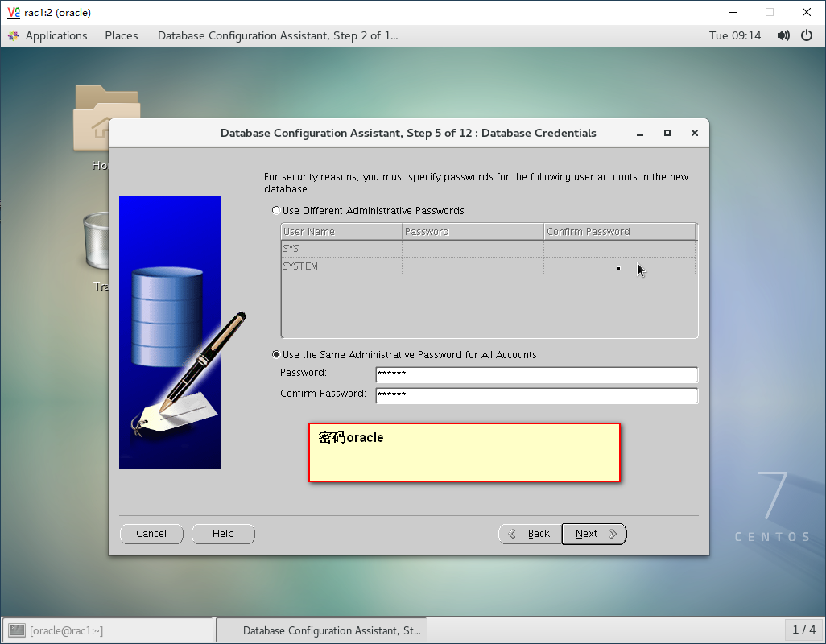Image resolution: width=826 pixels, height=644 pixels.
Task: Click the SYS password table cell
Action: pos(473,249)
